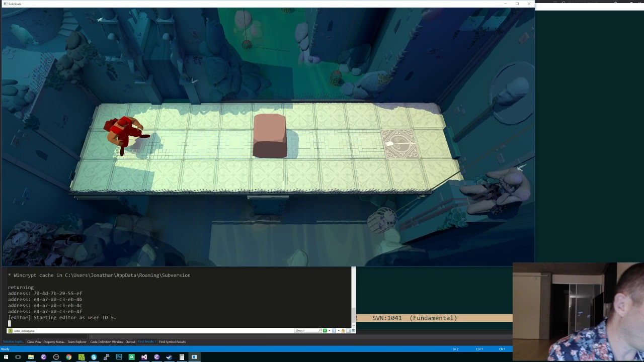Click the 'Ready' status bar text
This screenshot has width=644, height=362.
pos(5,349)
